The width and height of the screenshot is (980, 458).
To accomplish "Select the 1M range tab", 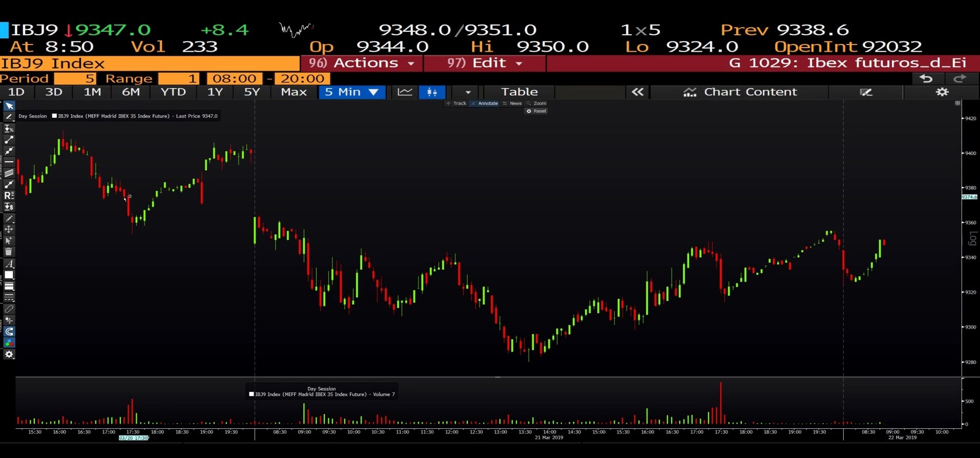I will [x=92, y=92].
